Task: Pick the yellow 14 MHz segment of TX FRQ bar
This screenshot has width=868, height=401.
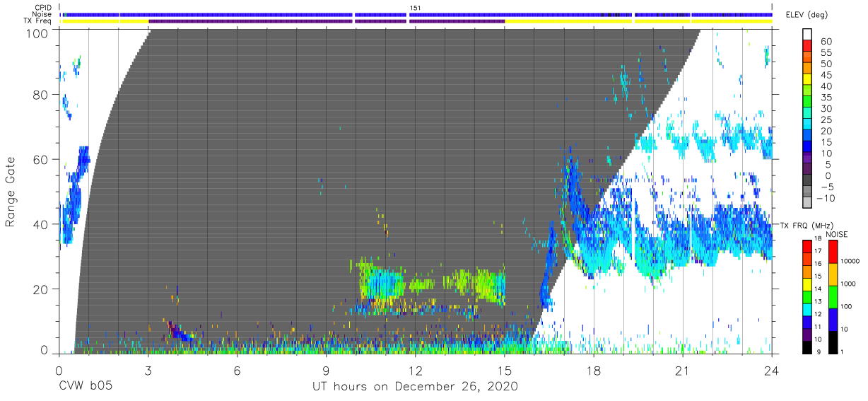Action: coord(808,284)
